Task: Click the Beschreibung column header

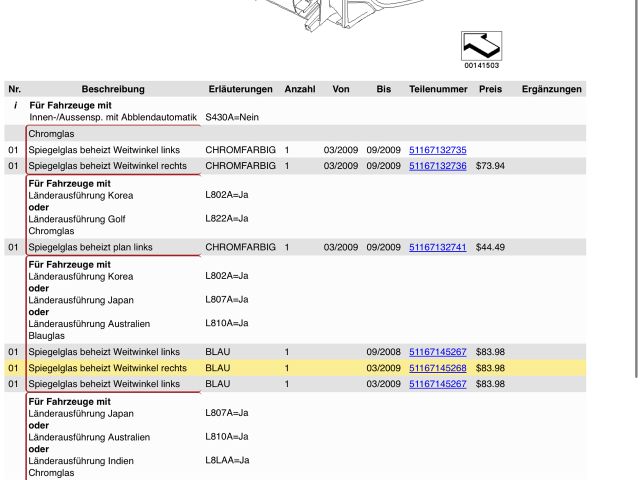Action: 112,90
